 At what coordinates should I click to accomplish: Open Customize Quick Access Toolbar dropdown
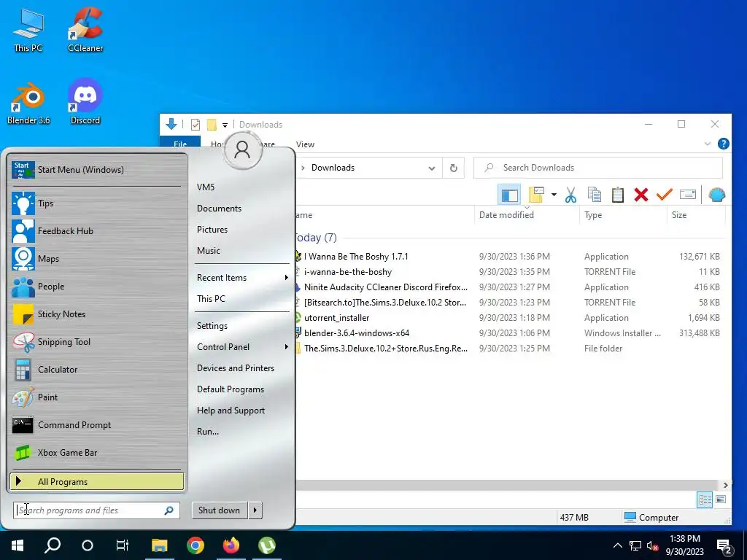(x=225, y=125)
